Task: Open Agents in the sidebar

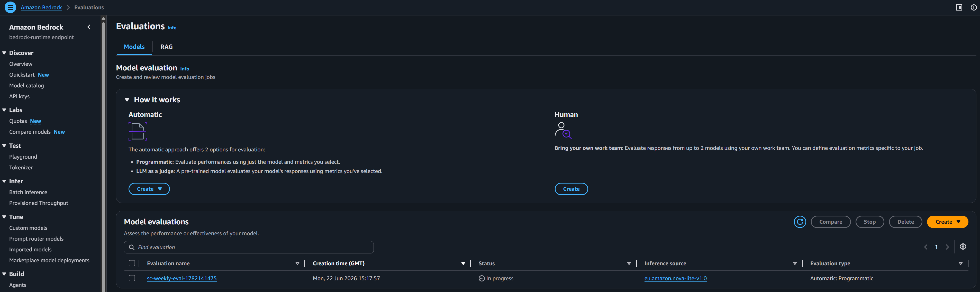Action: pyautogui.click(x=18, y=285)
